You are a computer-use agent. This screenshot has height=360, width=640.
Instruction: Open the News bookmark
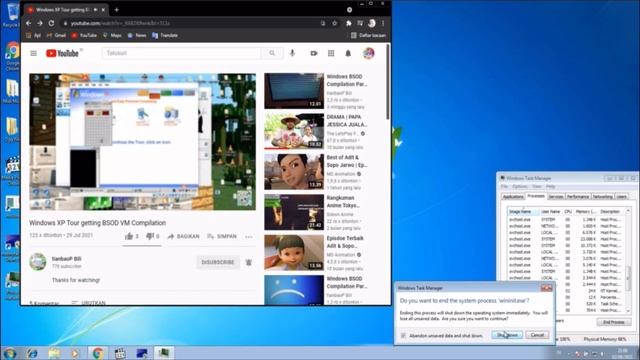pyautogui.click(x=137, y=36)
